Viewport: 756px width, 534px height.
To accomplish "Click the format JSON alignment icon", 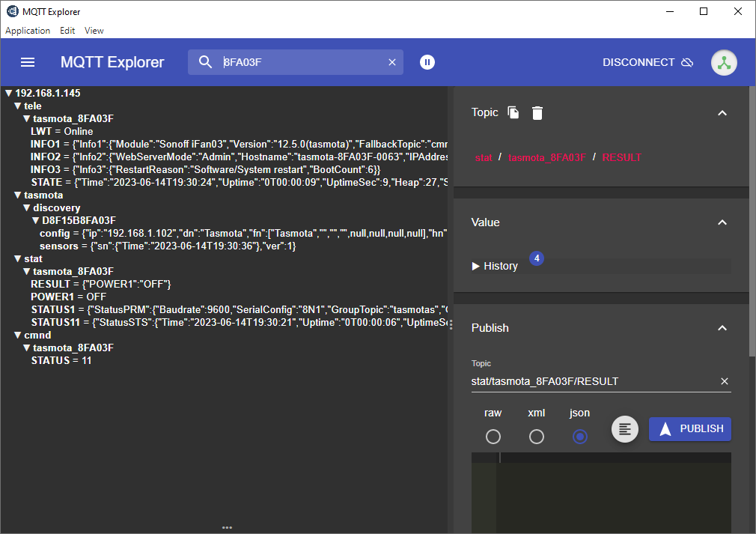I will (x=625, y=429).
